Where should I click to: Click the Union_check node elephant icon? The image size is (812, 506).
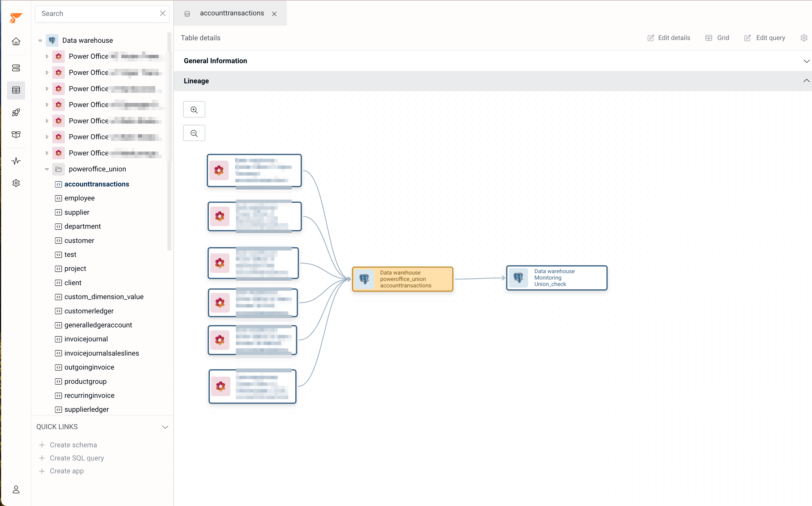click(518, 277)
